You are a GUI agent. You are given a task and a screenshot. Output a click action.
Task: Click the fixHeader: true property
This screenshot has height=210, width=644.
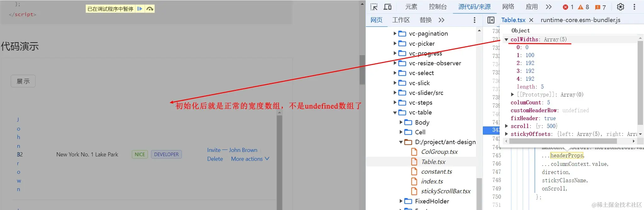533,118
